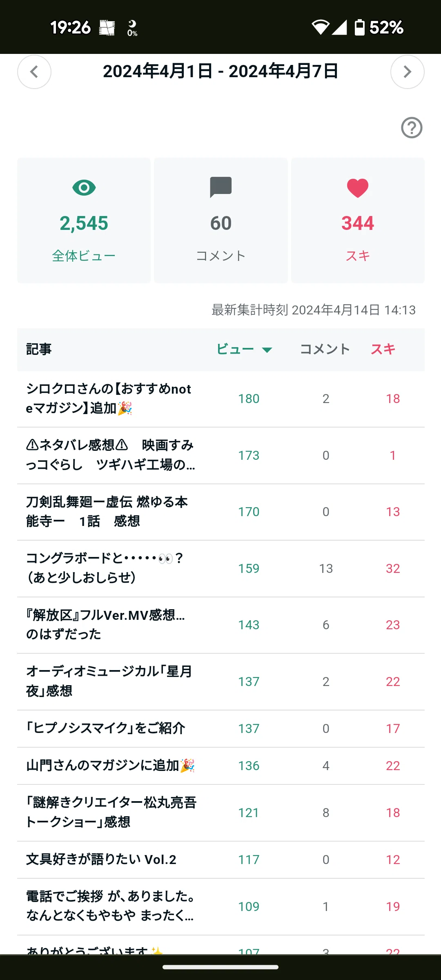
Task: Tap the Wi-Fi icon in status bar
Action: click(321, 27)
